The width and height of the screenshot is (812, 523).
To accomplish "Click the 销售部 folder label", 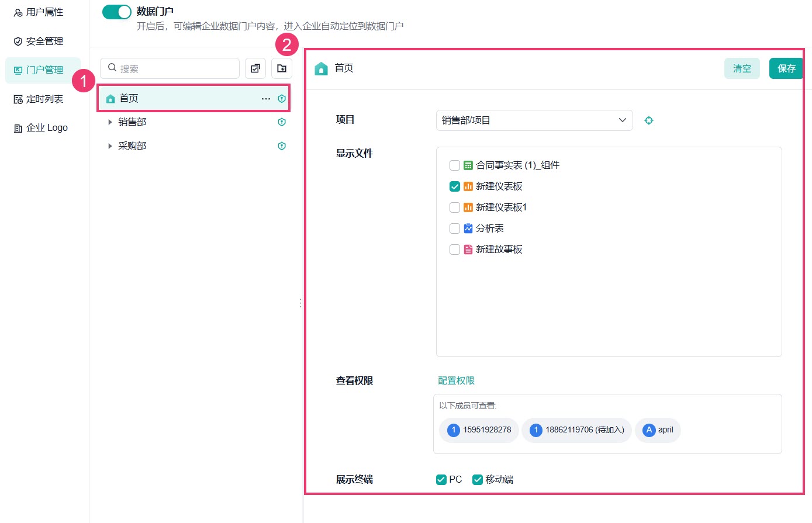I will pyautogui.click(x=132, y=122).
